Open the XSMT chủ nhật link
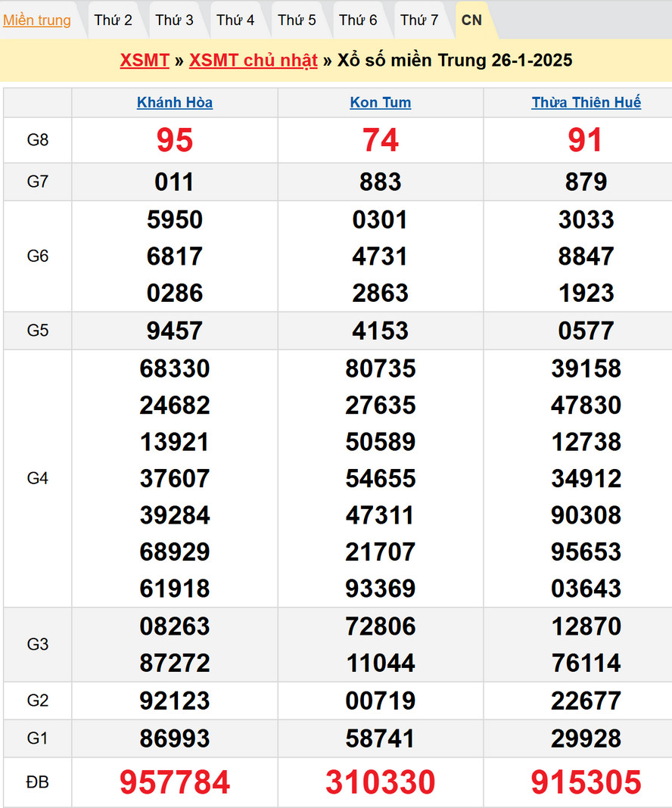This screenshot has width=672, height=808. coord(254,61)
